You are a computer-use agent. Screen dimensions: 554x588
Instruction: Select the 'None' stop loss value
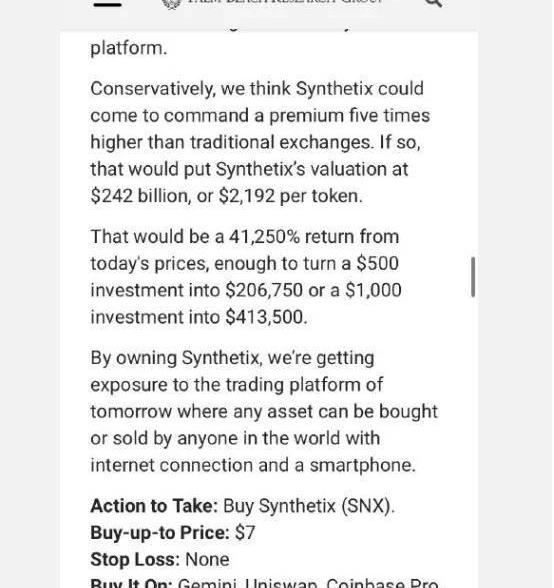point(207,560)
